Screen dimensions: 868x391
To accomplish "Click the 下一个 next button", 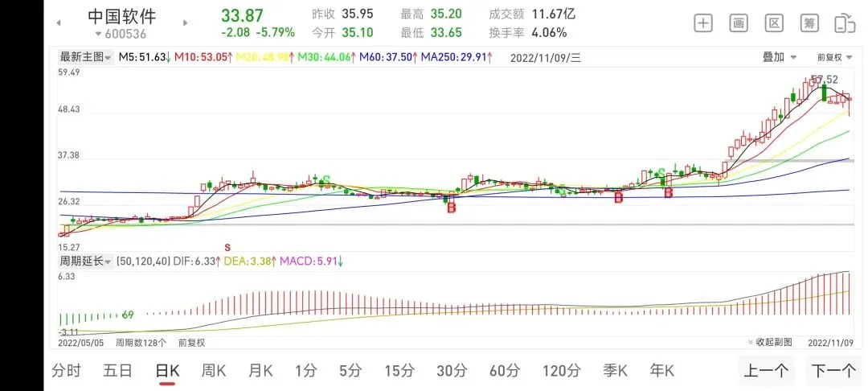I will tap(833, 371).
